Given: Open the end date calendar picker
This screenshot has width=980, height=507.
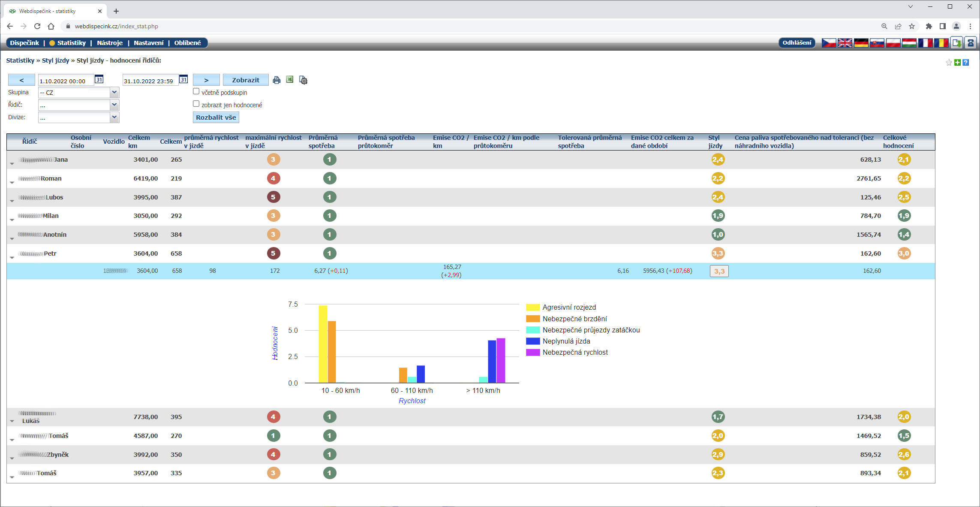Looking at the screenshot, I should pos(183,79).
